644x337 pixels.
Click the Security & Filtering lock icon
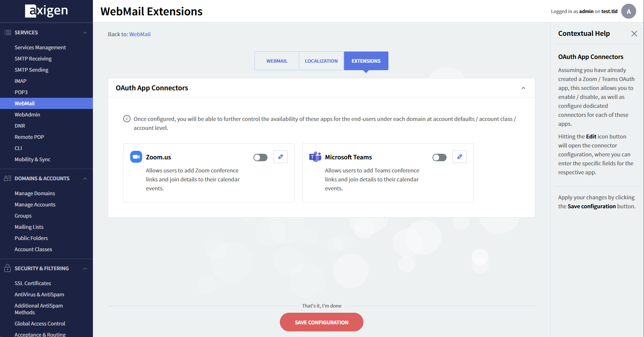coord(7,268)
